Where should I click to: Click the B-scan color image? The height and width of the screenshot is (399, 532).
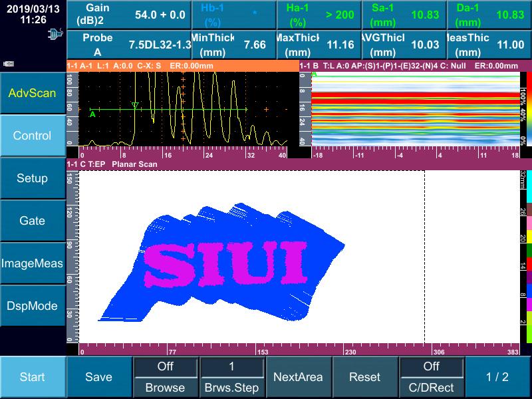pos(416,108)
